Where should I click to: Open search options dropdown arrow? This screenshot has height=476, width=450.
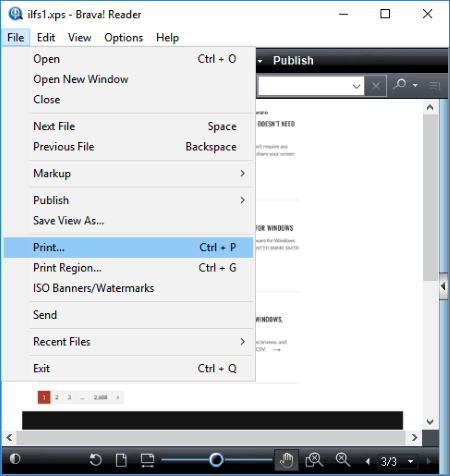(x=415, y=85)
